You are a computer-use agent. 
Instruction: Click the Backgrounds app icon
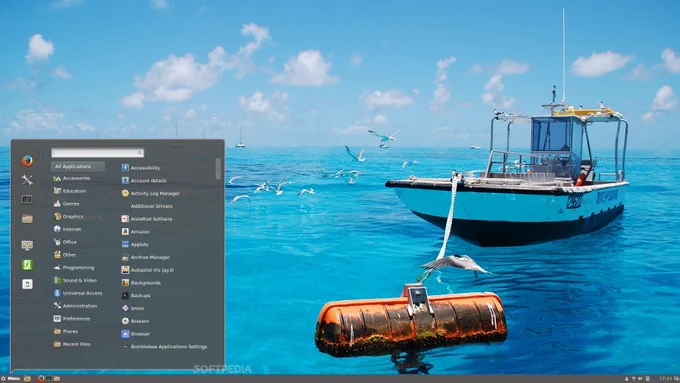pos(125,283)
